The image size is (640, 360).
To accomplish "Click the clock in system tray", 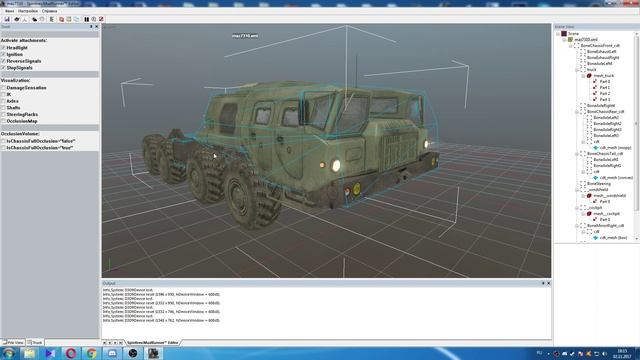I will click(623, 353).
